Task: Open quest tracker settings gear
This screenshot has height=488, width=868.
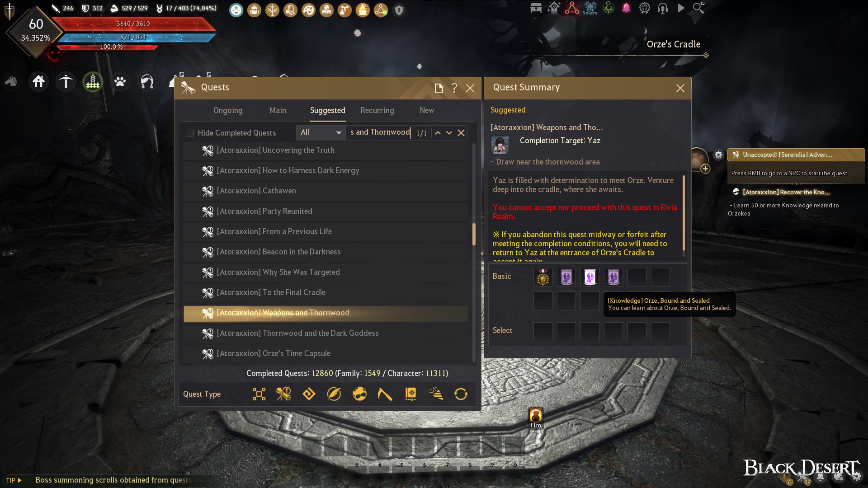Action: click(718, 155)
